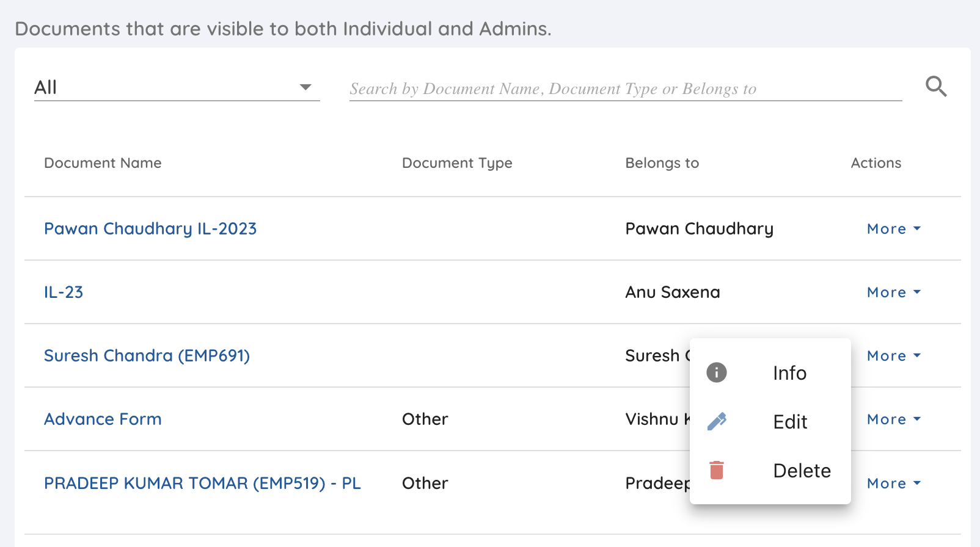Open More menu for Suresh Chandra document

893,356
